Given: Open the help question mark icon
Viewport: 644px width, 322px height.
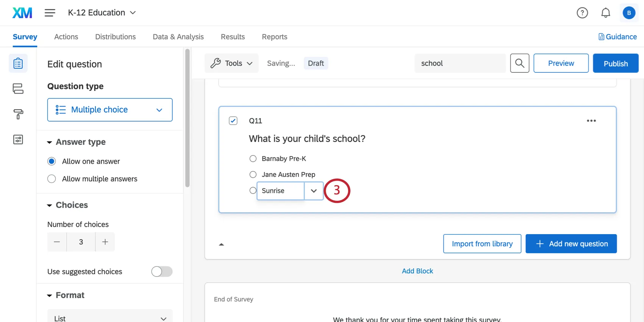Looking at the screenshot, I should pos(582,13).
